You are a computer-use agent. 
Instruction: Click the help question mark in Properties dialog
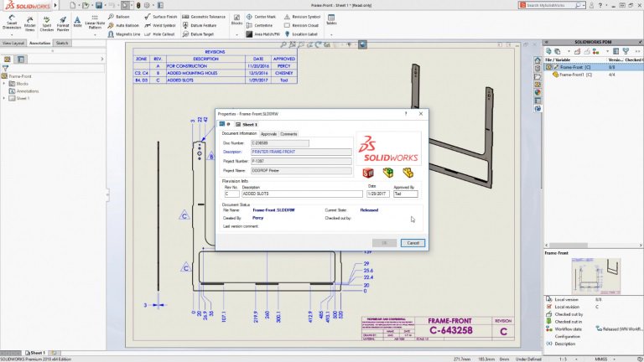point(406,114)
